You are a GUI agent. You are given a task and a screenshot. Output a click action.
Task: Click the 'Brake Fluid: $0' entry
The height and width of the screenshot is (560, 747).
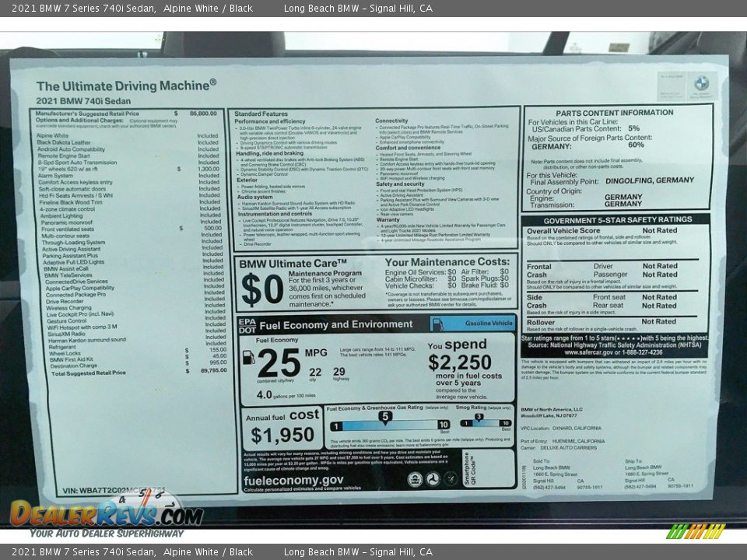pyautogui.click(x=485, y=285)
